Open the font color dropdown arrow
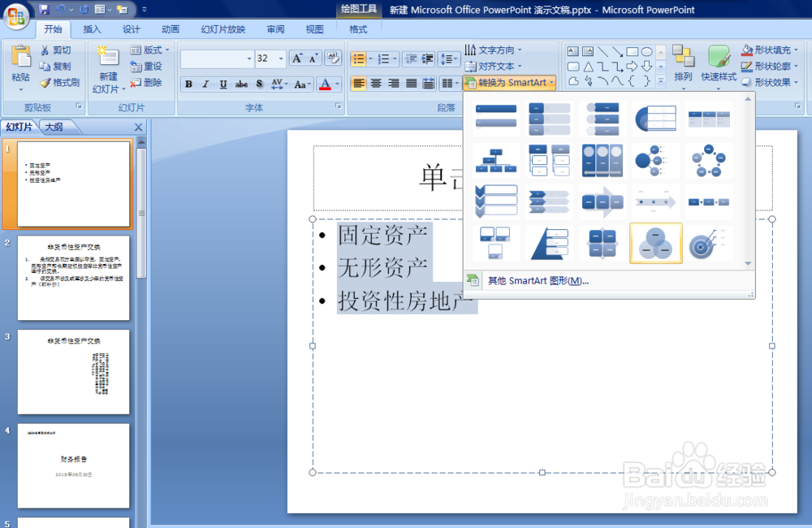Image resolution: width=812 pixels, height=528 pixels. 337,84
